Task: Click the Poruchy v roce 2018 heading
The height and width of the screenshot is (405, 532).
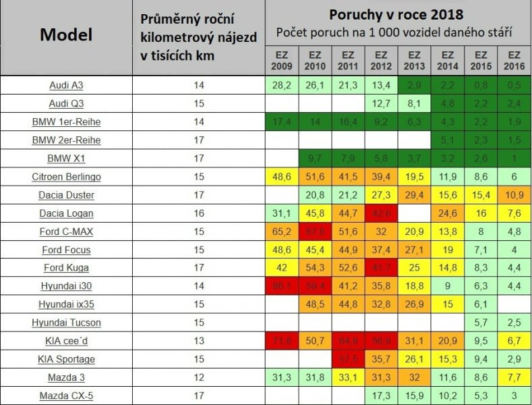Action: click(x=398, y=16)
